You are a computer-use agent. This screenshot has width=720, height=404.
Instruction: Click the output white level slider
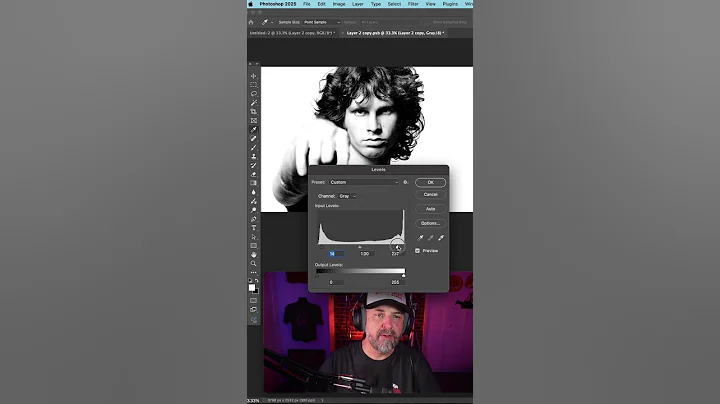403,275
